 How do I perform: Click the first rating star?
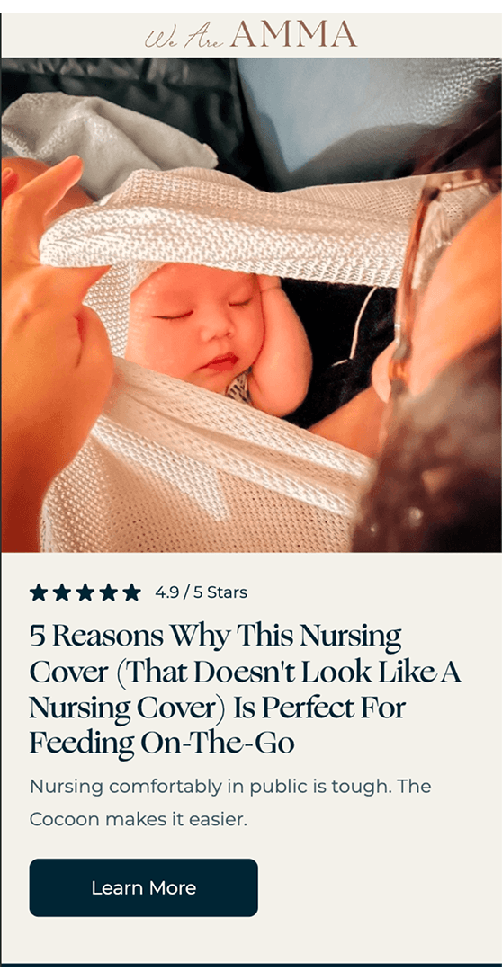pos(38,592)
